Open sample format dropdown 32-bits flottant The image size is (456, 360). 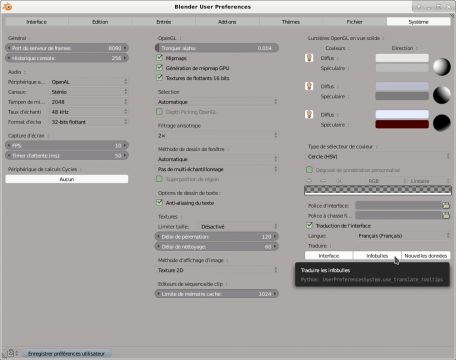[88, 122]
